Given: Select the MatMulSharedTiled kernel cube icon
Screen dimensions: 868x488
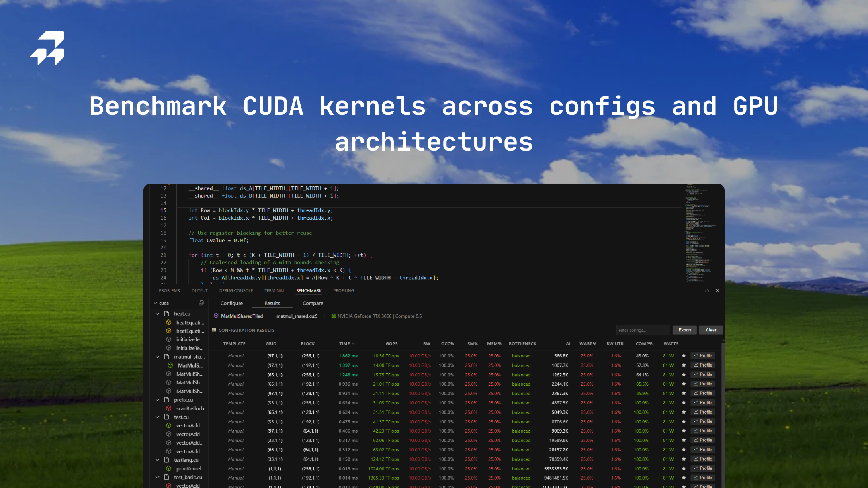Looking at the screenshot, I should (216, 316).
